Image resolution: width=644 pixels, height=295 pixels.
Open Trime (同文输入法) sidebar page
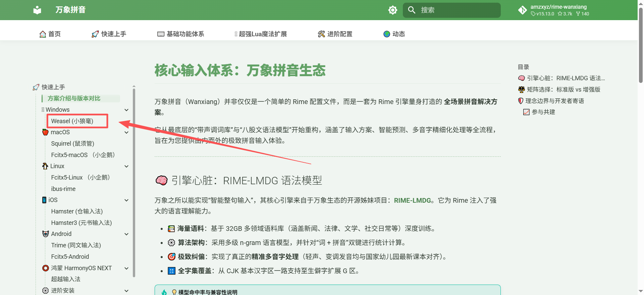click(76, 245)
